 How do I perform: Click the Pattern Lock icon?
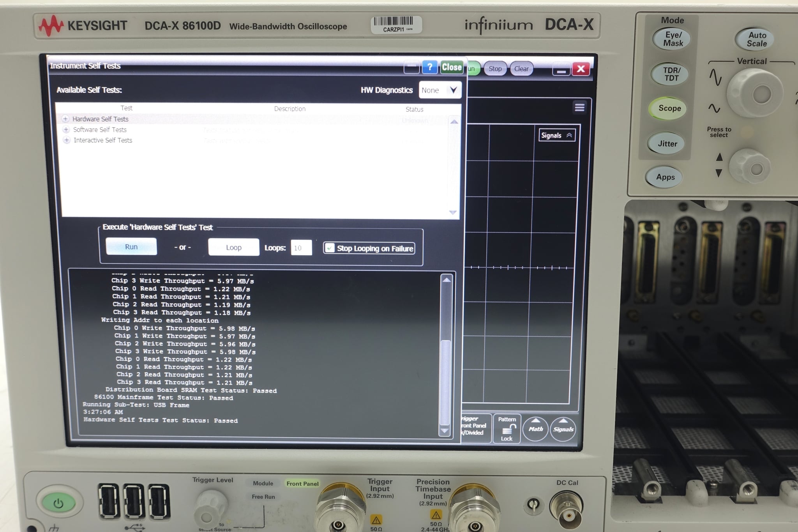pyautogui.click(x=507, y=429)
